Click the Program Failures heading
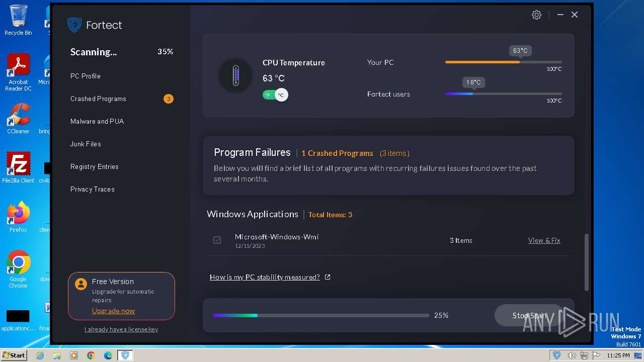Screen dimensions: 644x362 coord(252,152)
